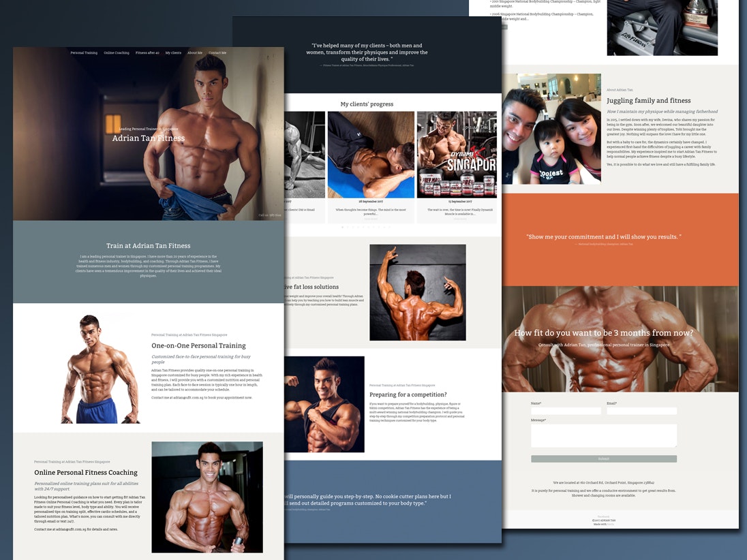Image resolution: width=747 pixels, height=560 pixels.
Task: Click 'Consult with Adrian Tan' banner subtitle
Action: (604, 345)
